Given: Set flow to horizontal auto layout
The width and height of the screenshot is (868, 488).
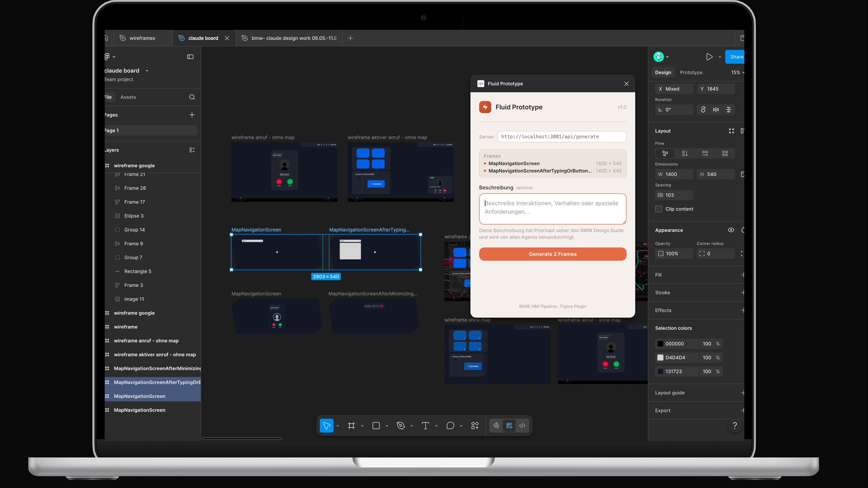Looking at the screenshot, I should point(705,153).
